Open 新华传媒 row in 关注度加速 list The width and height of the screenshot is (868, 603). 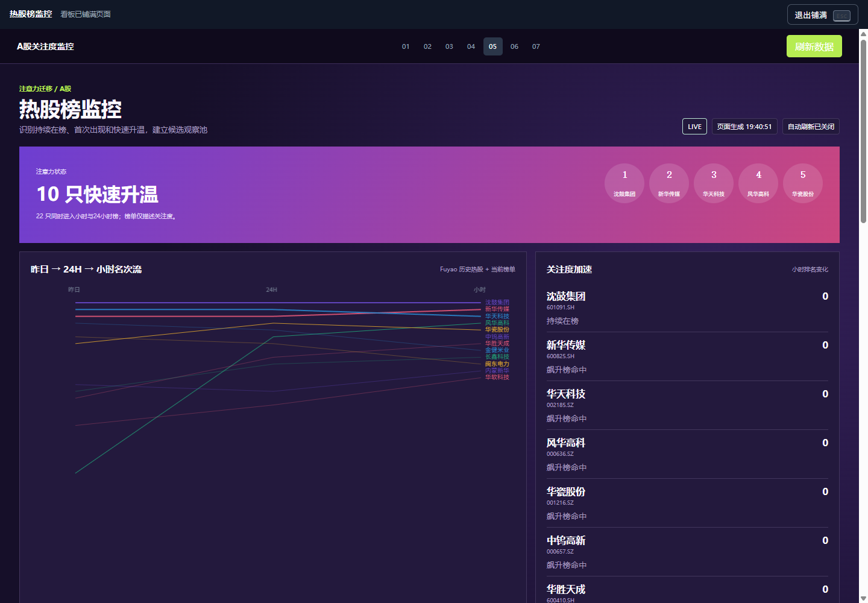pyautogui.click(x=687, y=357)
